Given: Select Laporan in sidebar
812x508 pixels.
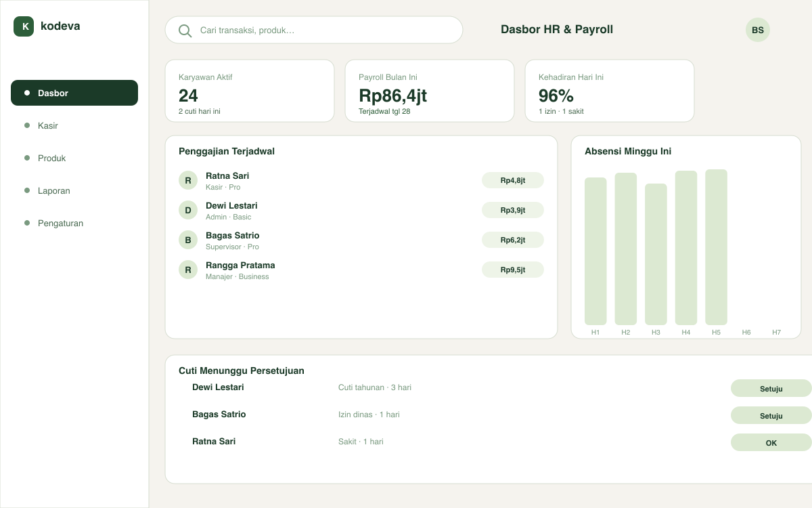Looking at the screenshot, I should (74, 190).
